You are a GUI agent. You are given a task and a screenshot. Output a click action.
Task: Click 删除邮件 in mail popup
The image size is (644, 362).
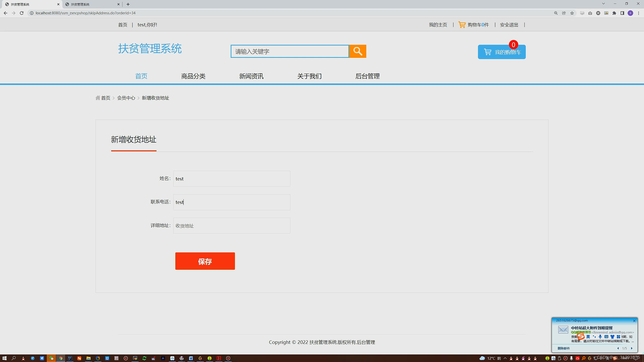[563, 348]
